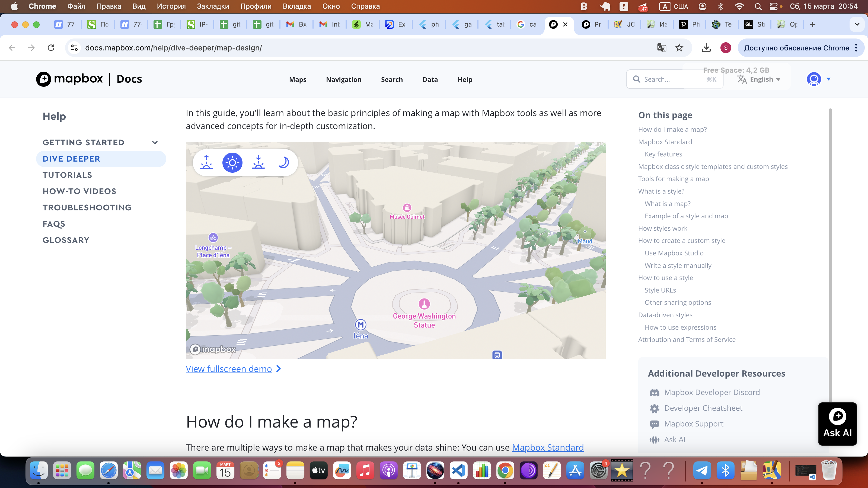Click the Iéna metro station icon
Viewport: 868px width, 488px height.
[x=360, y=325]
